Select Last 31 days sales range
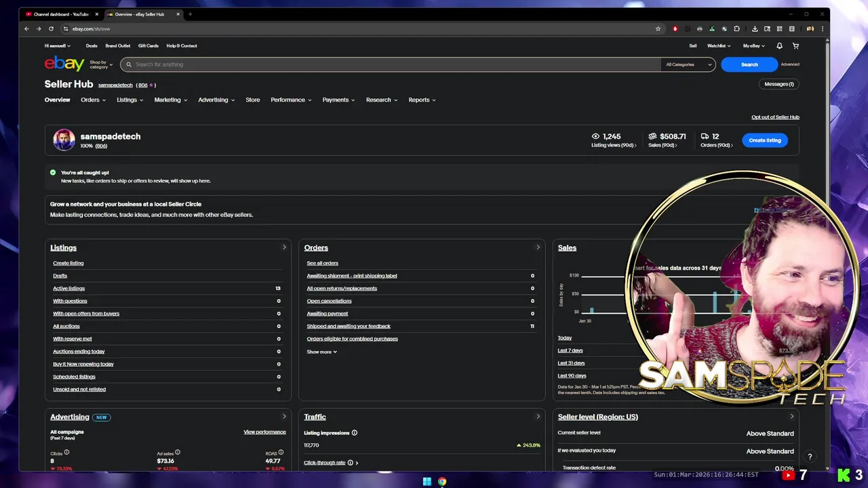The height and width of the screenshot is (488, 868). click(572, 363)
